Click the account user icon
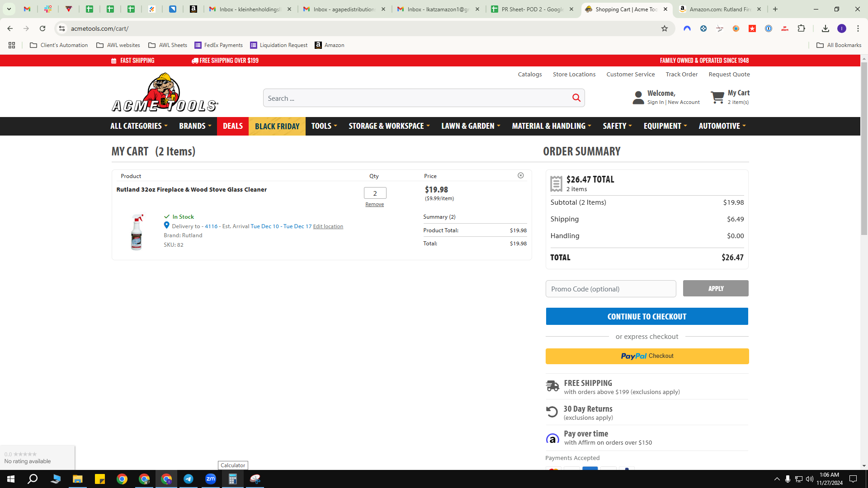Viewport: 868px width, 488px height. click(x=638, y=98)
